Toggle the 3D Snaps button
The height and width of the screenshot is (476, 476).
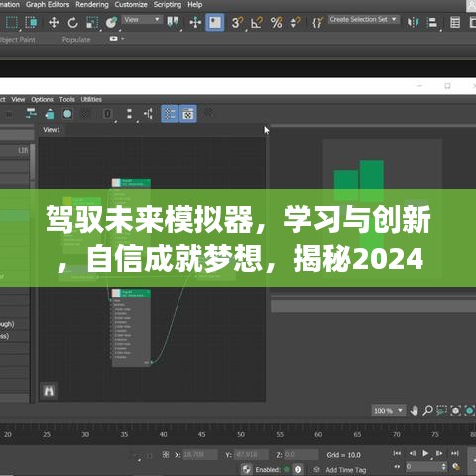(237, 22)
